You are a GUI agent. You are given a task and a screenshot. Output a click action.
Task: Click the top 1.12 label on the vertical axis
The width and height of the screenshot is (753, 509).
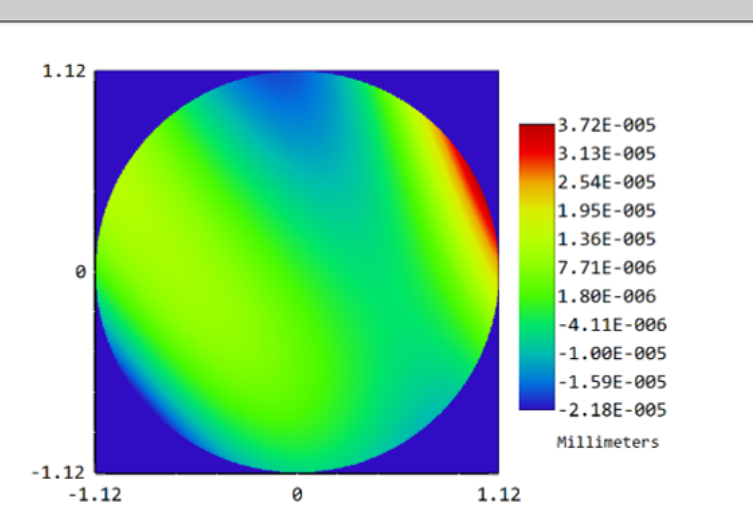click(x=64, y=72)
